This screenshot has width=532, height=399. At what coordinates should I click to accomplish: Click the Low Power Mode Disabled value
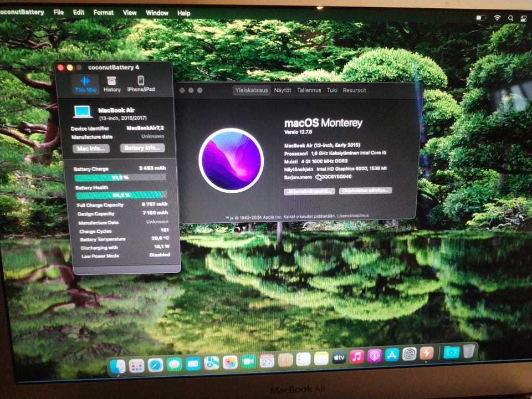[x=160, y=254]
